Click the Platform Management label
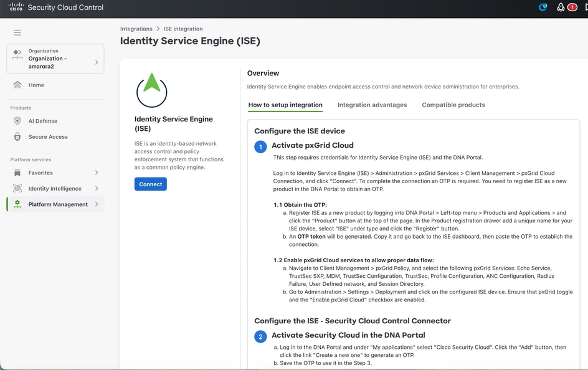Viewport: 588px width, 370px height. (58, 204)
